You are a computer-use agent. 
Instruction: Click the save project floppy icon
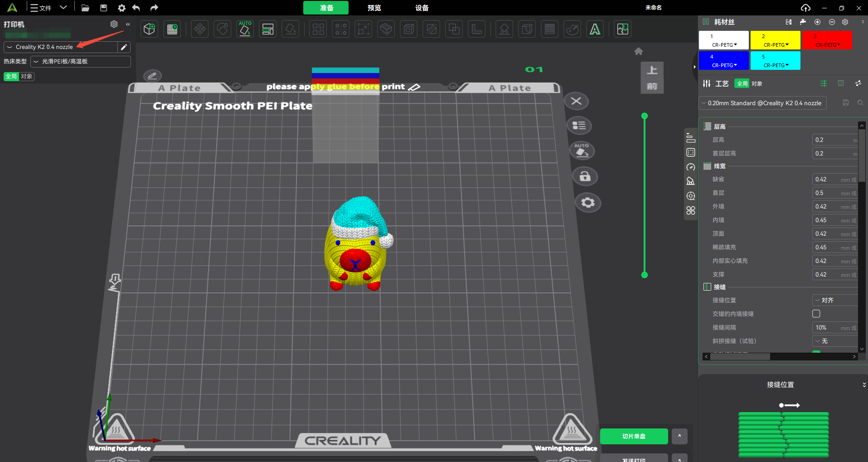tap(103, 8)
